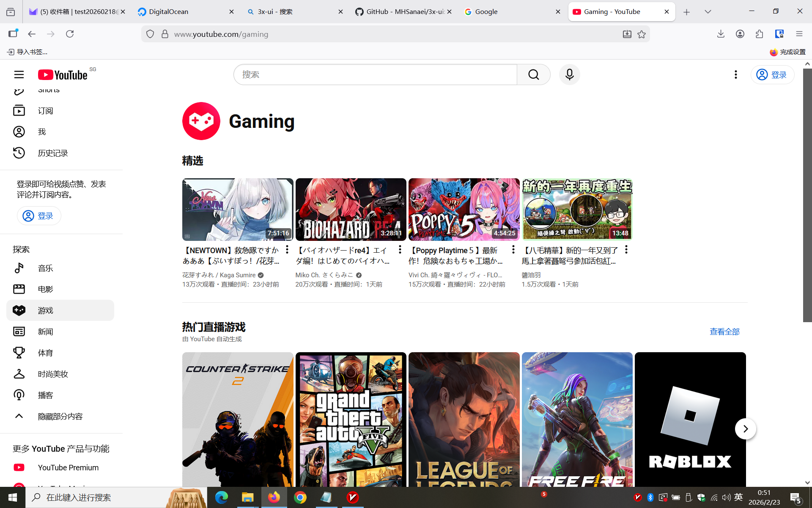Go back with the browser back arrow
812x508 pixels.
pyautogui.click(x=32, y=34)
